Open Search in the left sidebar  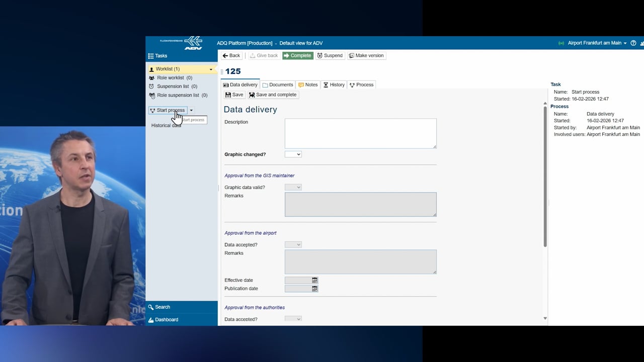pyautogui.click(x=163, y=307)
